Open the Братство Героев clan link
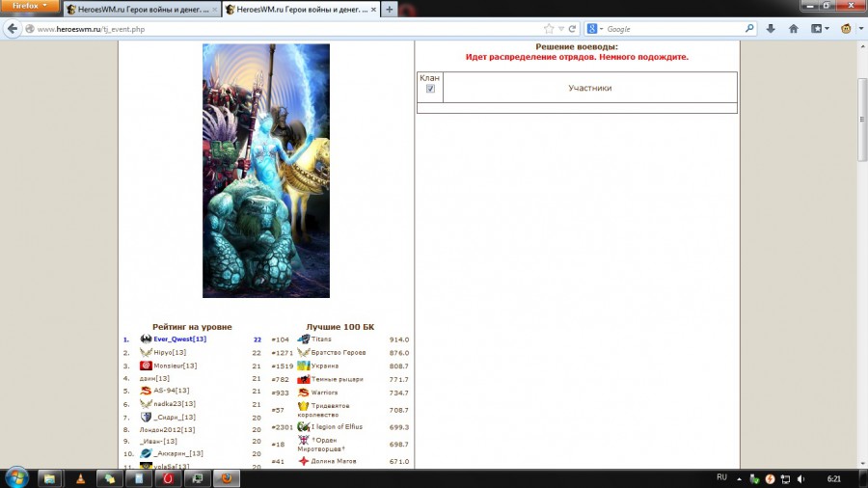This screenshot has height=488, width=868. pos(339,352)
